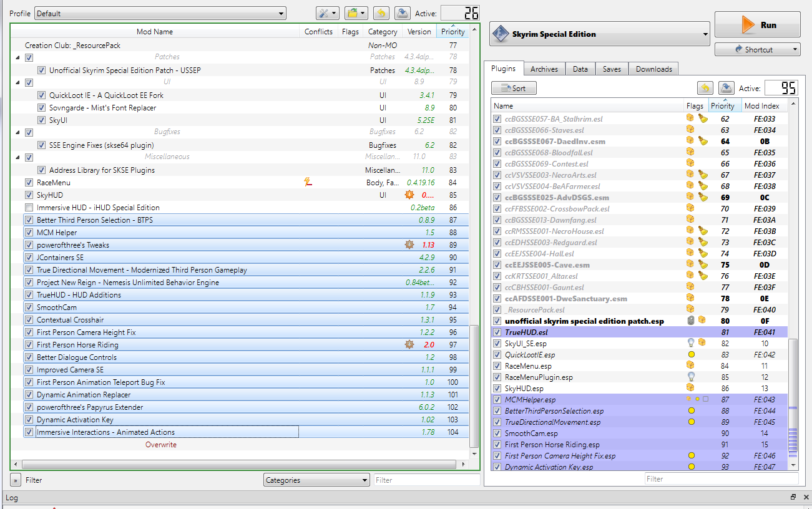This screenshot has height=509, width=812.
Task: Create mod list backup using save icon
Action: coord(403,13)
